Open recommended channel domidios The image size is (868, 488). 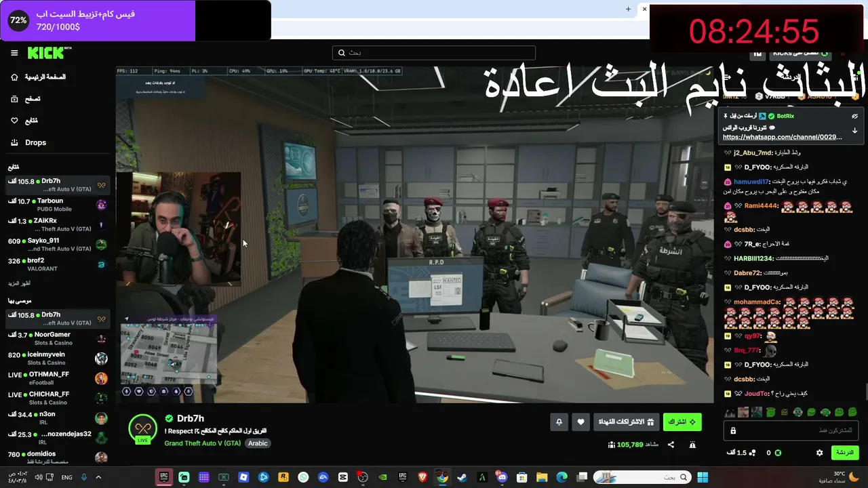point(57,457)
